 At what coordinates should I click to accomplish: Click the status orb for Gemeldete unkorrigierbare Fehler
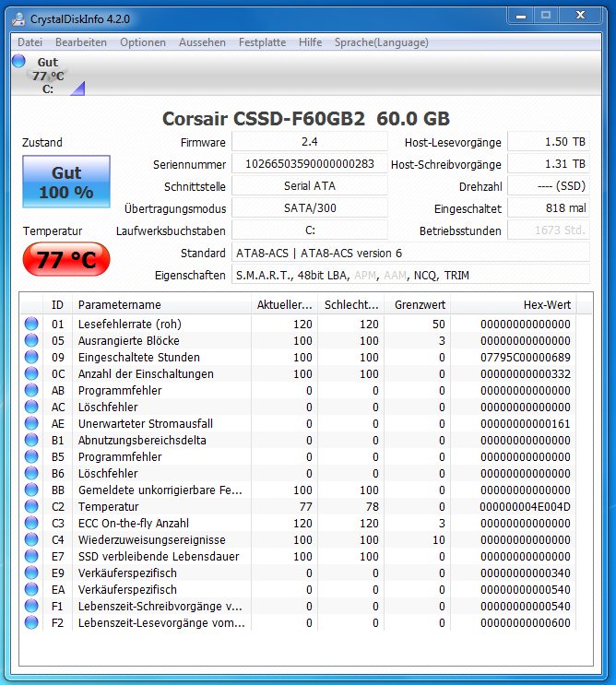pyautogui.click(x=31, y=490)
